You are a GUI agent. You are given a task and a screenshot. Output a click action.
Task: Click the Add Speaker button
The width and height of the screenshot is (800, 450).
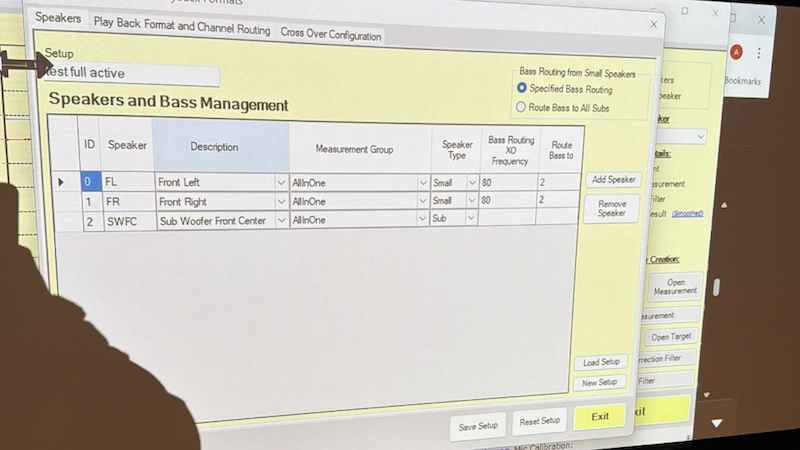click(613, 180)
